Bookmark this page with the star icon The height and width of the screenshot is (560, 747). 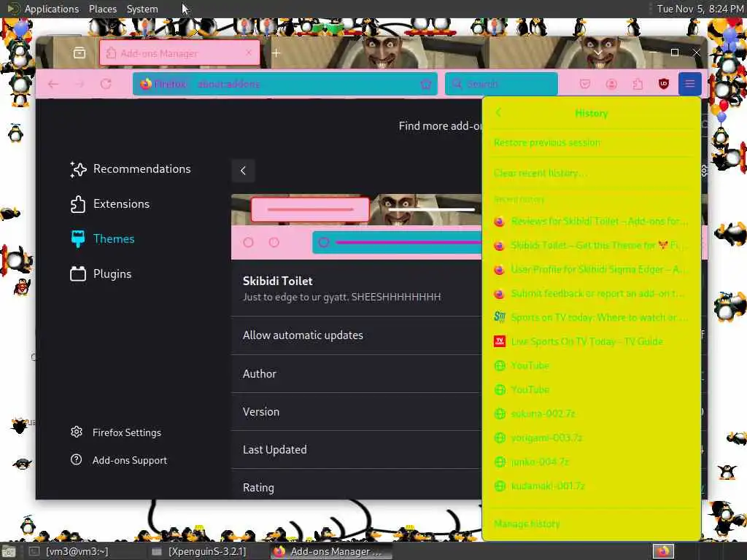coord(425,84)
